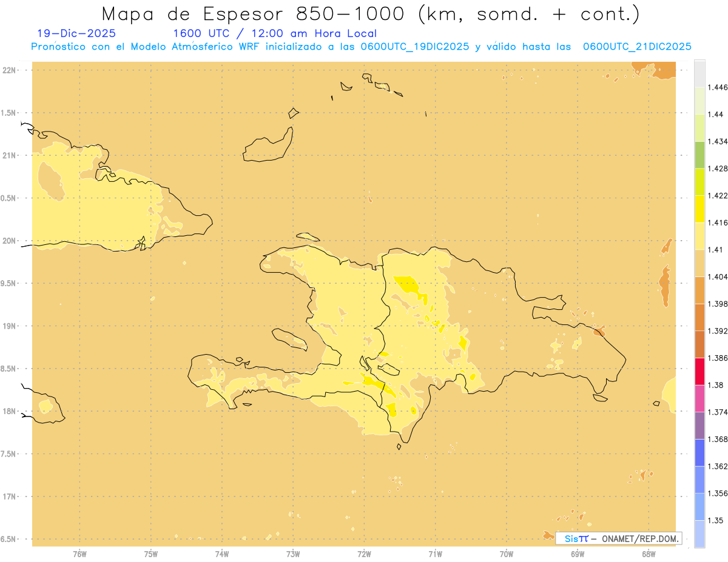
Task: Click the colorbar label '1.434'
Action: click(x=717, y=141)
